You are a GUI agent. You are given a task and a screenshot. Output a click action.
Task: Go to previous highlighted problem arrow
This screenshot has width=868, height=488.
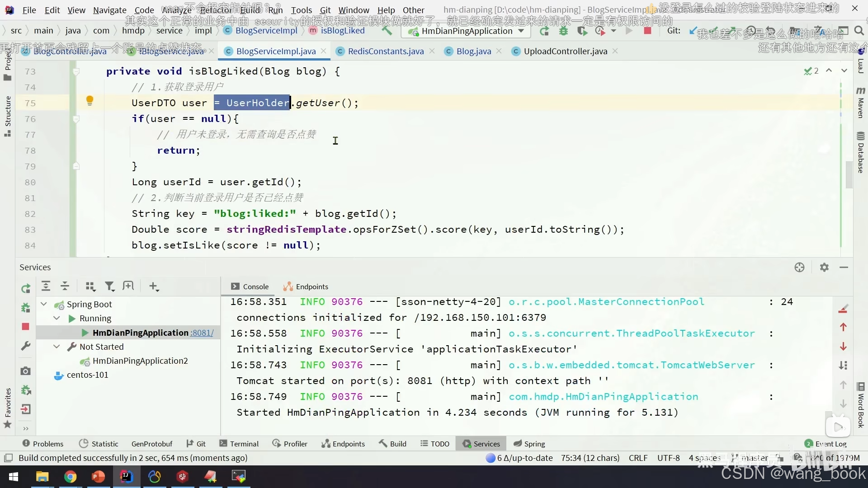(829, 70)
